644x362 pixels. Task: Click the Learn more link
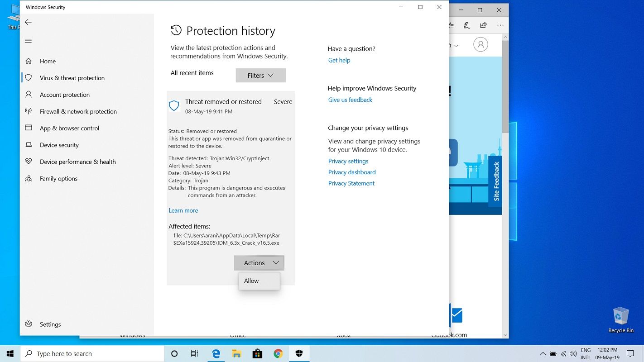pyautogui.click(x=183, y=210)
